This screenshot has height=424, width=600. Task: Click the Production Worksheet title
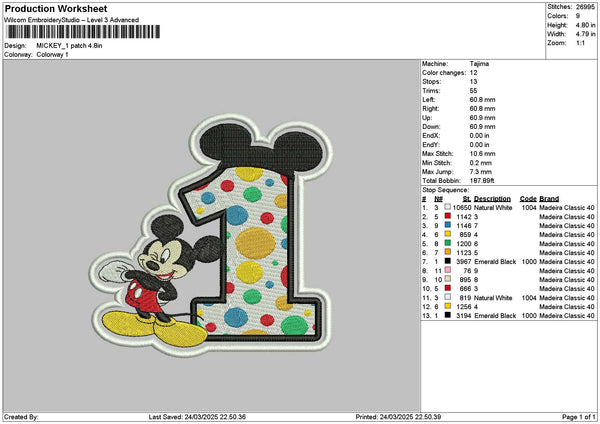tap(56, 9)
